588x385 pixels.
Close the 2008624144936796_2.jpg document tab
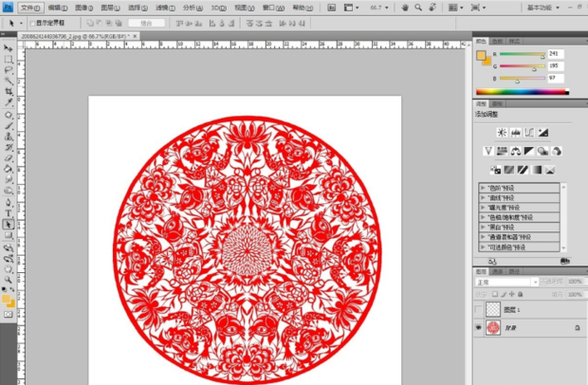click(x=136, y=37)
